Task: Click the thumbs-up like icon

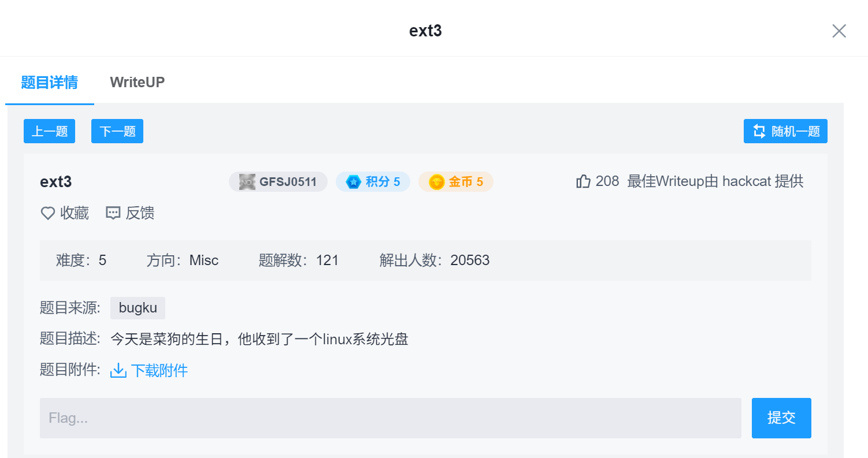Action: click(583, 181)
